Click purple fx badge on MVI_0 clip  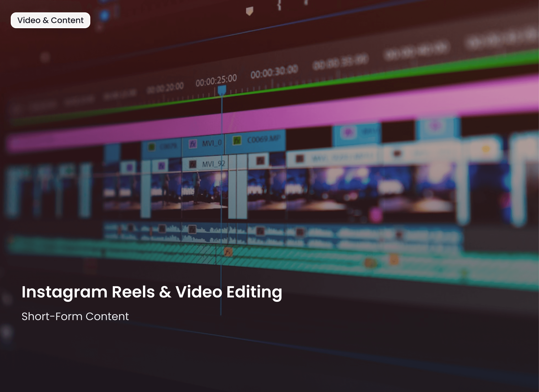193,144
